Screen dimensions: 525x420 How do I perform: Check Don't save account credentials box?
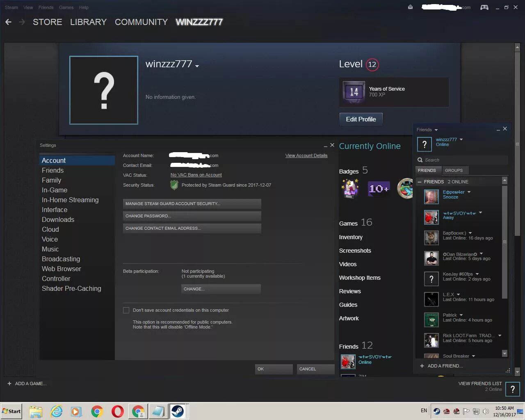coord(126,310)
